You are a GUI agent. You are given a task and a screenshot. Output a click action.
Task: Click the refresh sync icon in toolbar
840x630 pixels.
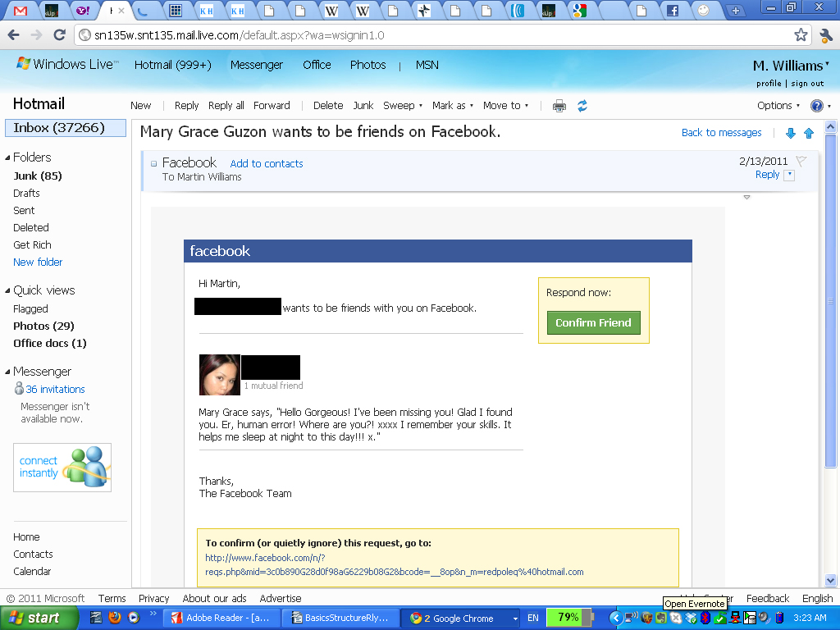point(582,106)
